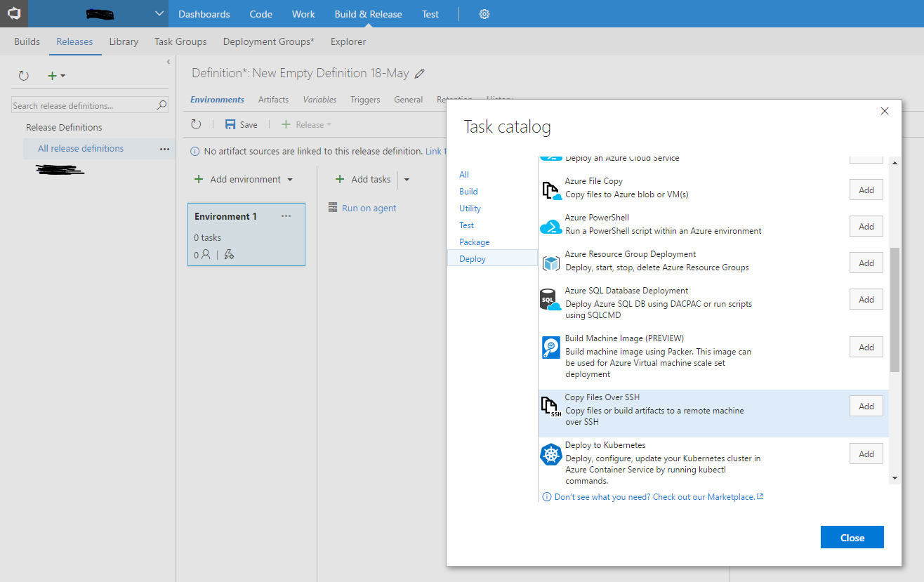
Task: Click the search magnifier icon
Action: click(x=161, y=105)
